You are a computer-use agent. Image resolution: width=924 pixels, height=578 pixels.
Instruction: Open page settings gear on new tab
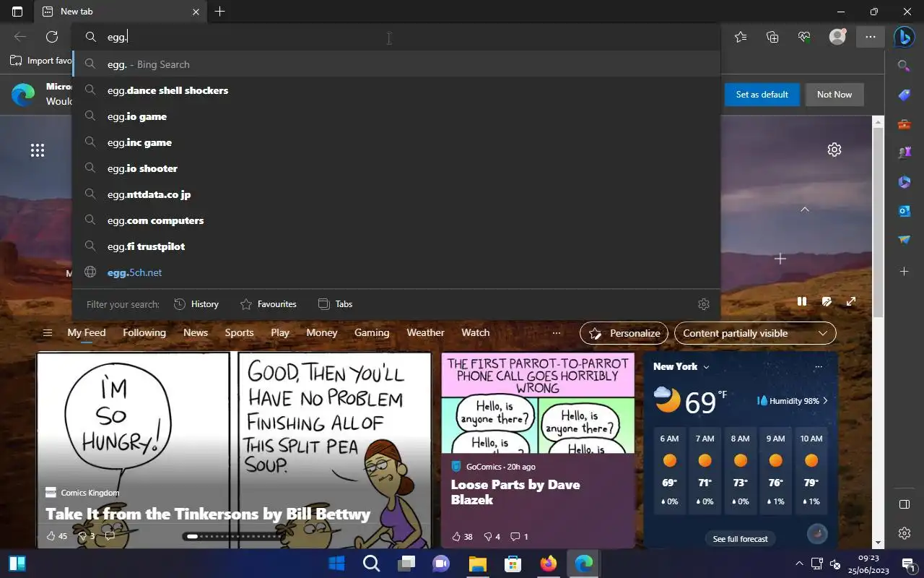(x=834, y=150)
